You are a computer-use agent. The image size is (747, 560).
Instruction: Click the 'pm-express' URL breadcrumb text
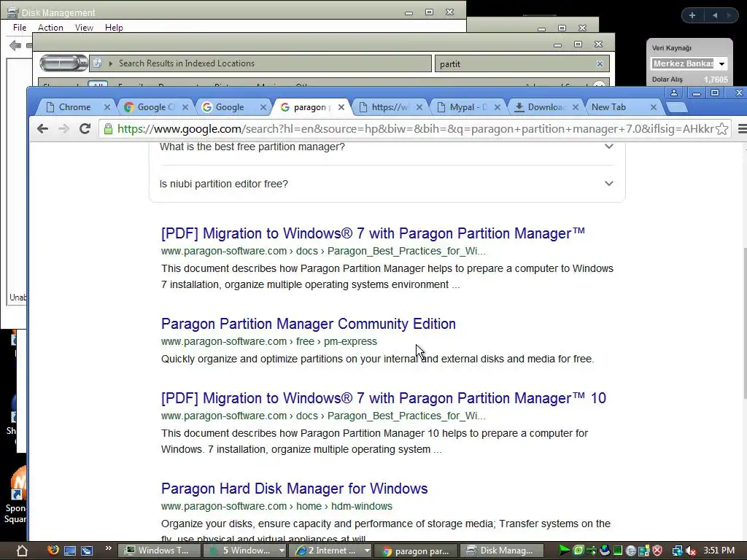click(x=350, y=341)
